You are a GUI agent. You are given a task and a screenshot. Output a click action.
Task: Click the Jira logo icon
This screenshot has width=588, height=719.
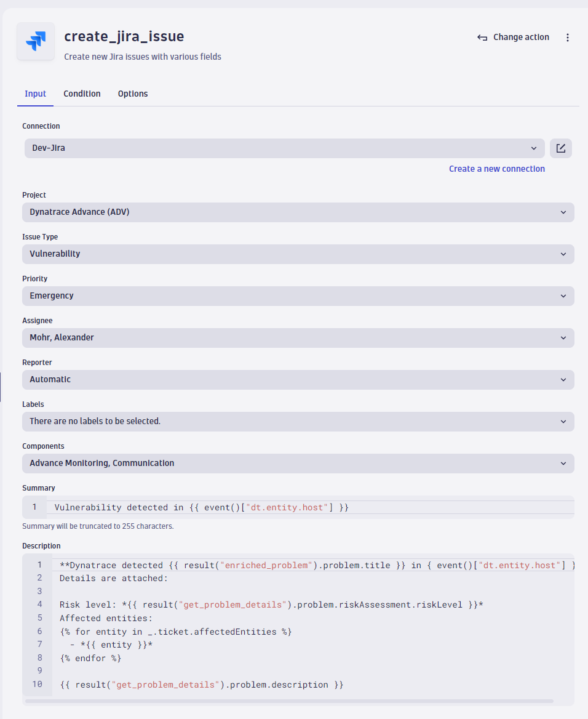click(36, 41)
